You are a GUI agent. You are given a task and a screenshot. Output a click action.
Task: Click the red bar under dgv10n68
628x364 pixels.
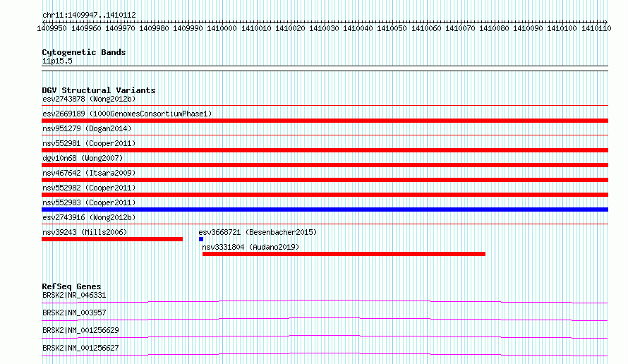point(325,165)
